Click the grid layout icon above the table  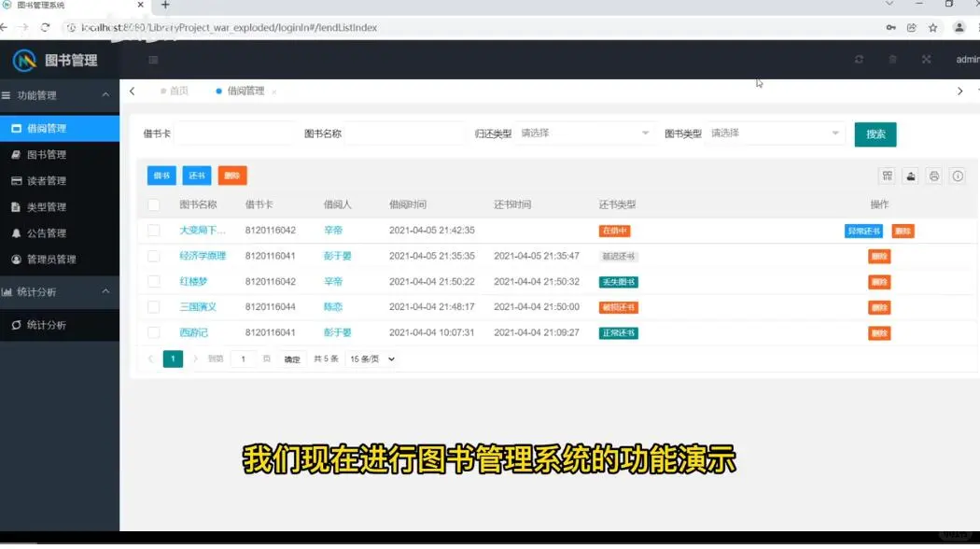click(887, 176)
